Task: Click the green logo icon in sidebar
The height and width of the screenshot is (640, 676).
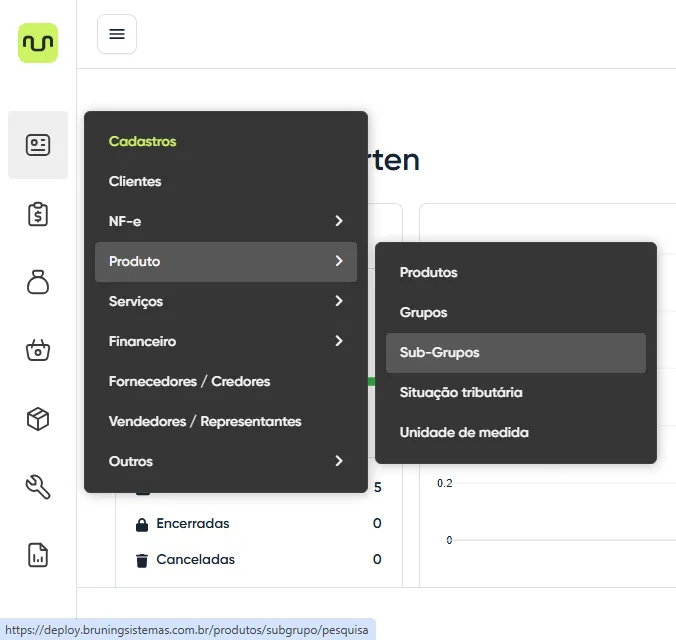Action: [x=38, y=43]
